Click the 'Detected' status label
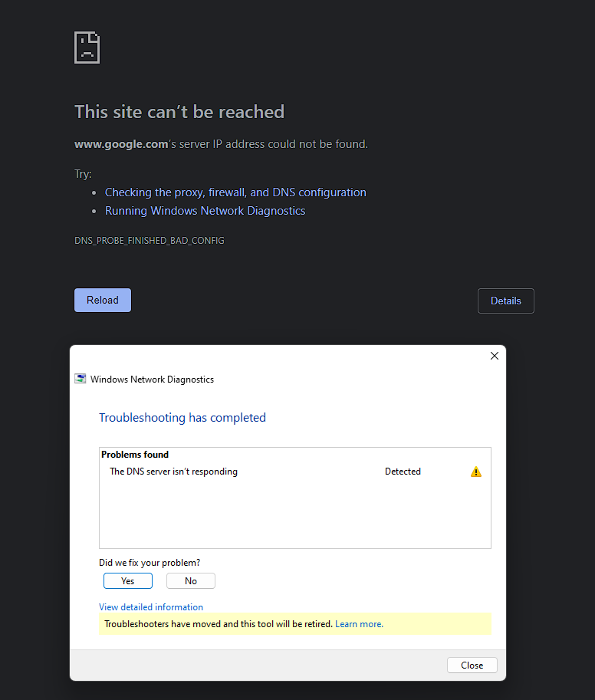 [x=403, y=472]
